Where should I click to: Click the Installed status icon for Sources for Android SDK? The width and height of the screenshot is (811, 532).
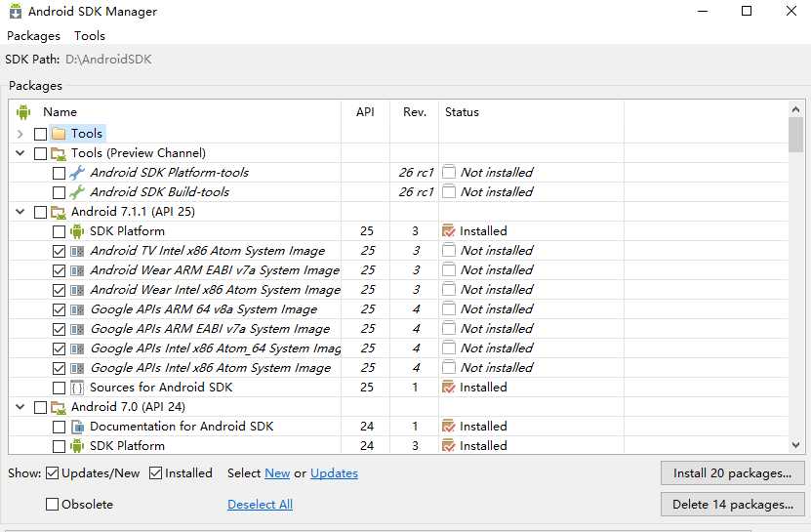coord(448,388)
